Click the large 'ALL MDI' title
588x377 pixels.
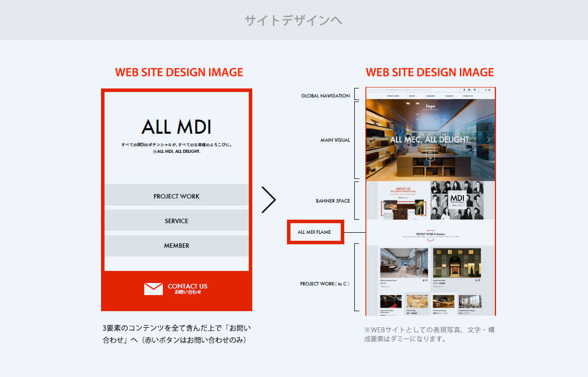[176, 127]
